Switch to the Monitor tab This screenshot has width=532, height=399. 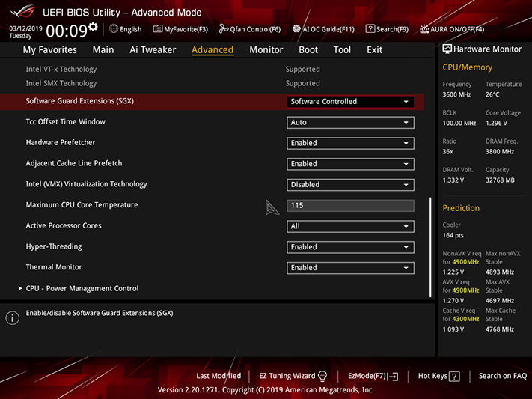coord(266,50)
